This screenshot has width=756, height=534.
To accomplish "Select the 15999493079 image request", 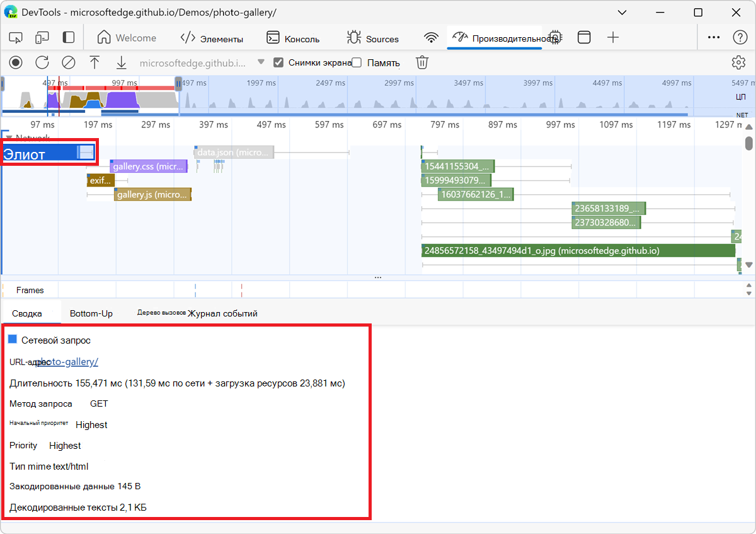I will point(458,180).
